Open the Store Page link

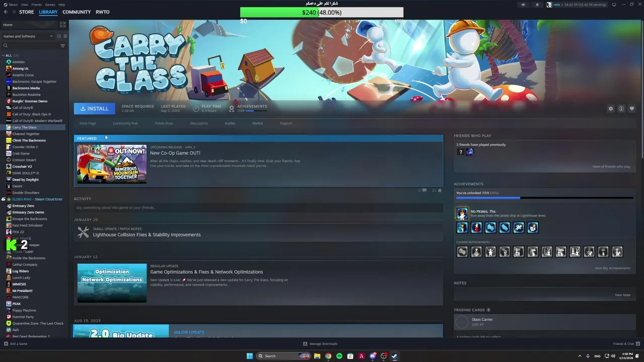pos(88,123)
